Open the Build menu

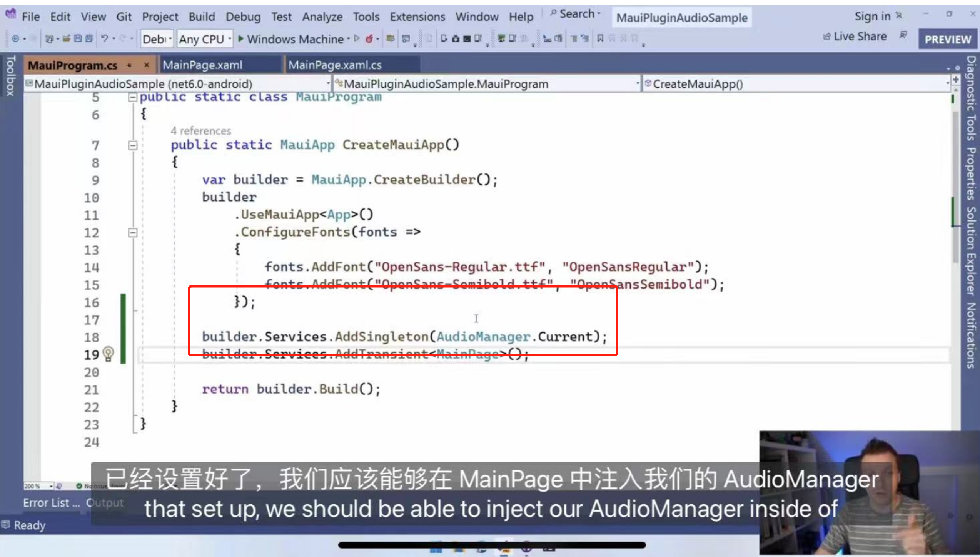coord(202,17)
